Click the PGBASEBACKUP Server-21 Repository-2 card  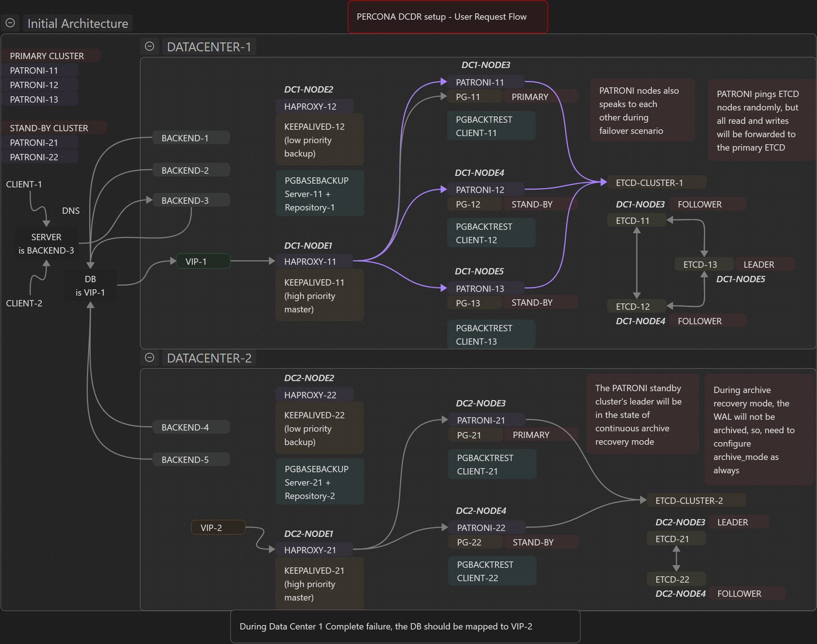click(320, 482)
